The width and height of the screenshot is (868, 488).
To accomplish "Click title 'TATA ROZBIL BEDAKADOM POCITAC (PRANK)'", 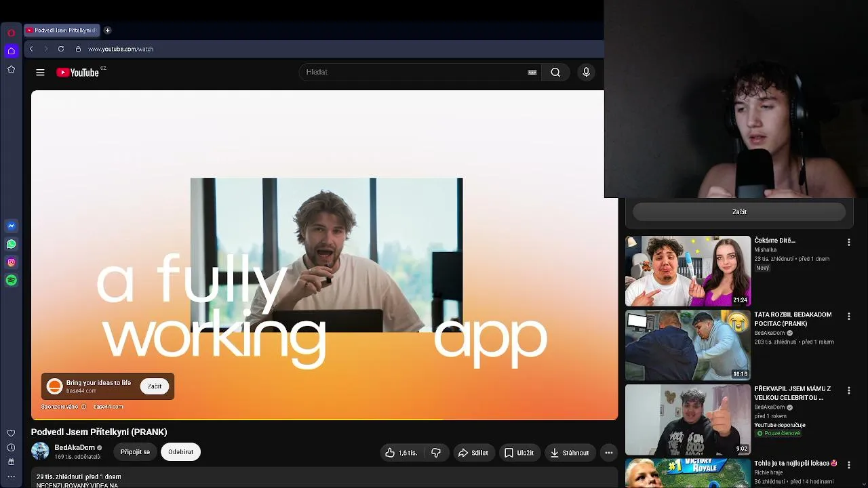I will pos(793,319).
